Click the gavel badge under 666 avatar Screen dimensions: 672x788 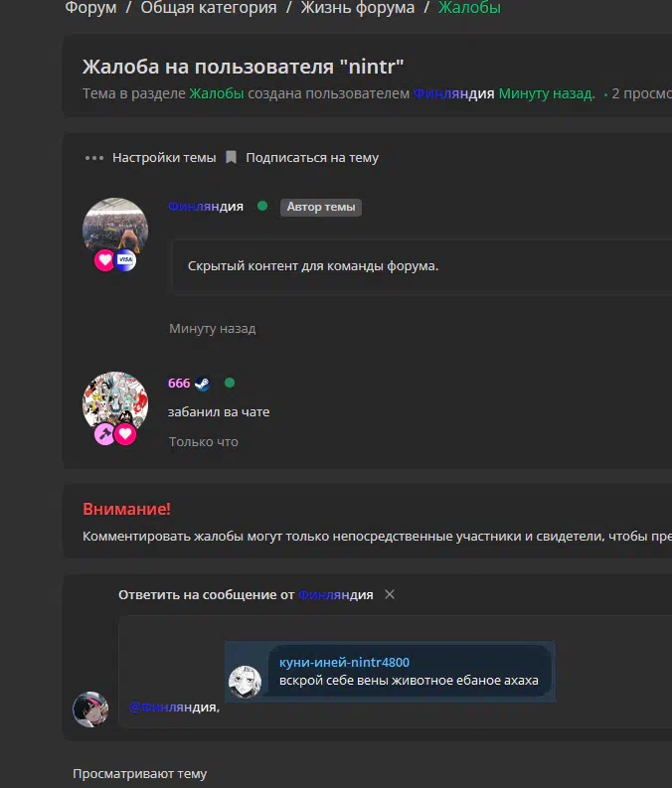(x=104, y=433)
